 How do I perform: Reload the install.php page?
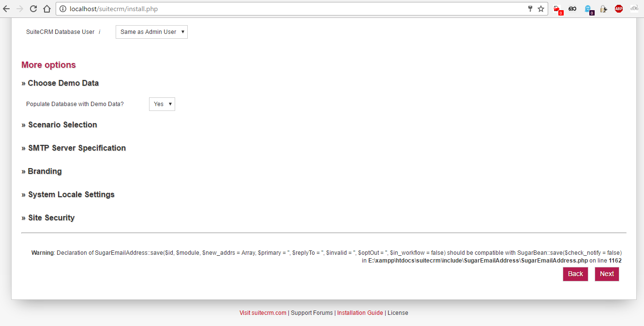coord(33,9)
